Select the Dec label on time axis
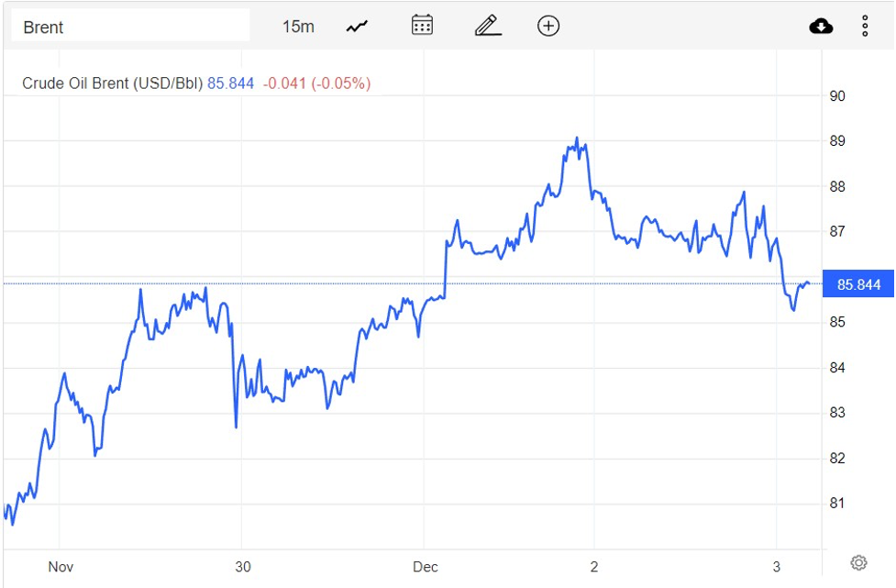The height and width of the screenshot is (588, 896). click(425, 567)
